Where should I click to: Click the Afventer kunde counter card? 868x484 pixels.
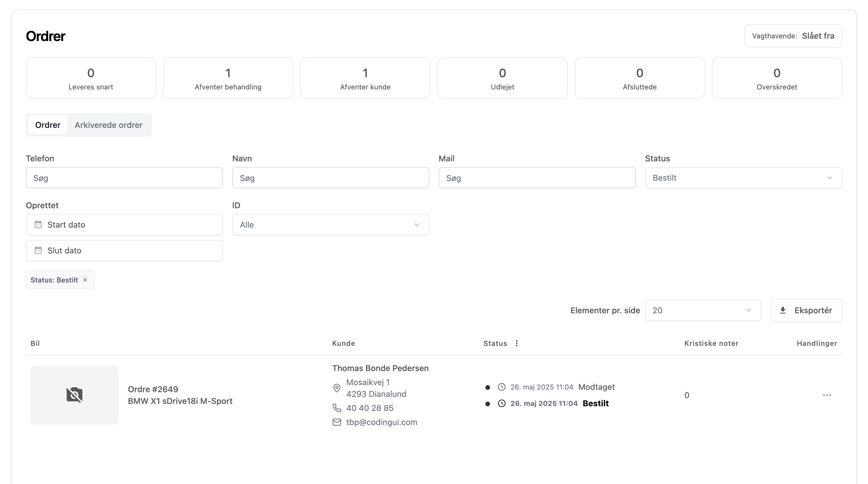365,78
